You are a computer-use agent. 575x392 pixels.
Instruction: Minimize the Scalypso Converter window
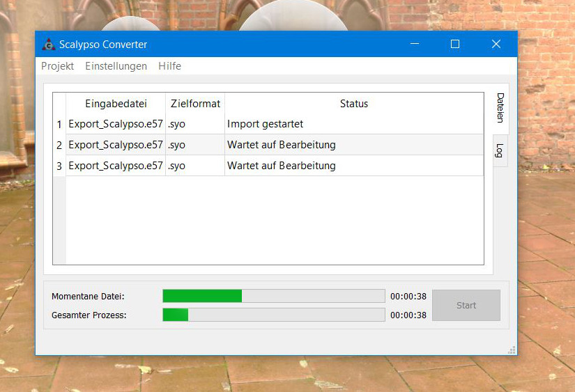click(415, 44)
